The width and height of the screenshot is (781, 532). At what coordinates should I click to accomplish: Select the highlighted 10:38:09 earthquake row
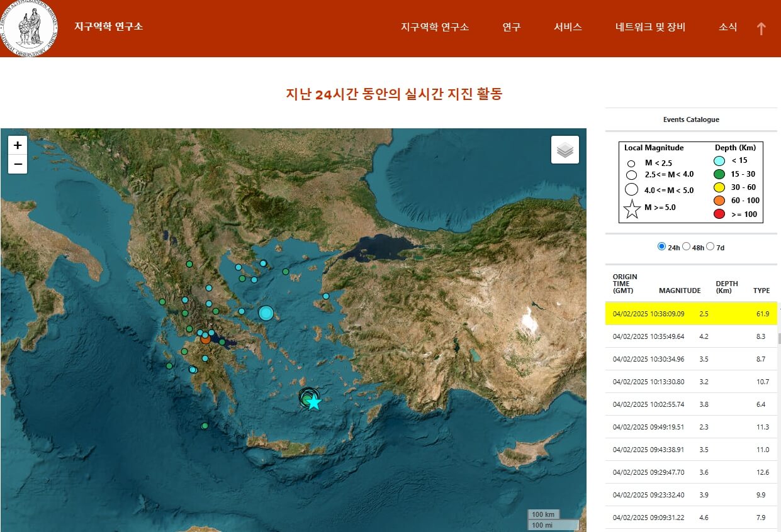click(x=690, y=313)
